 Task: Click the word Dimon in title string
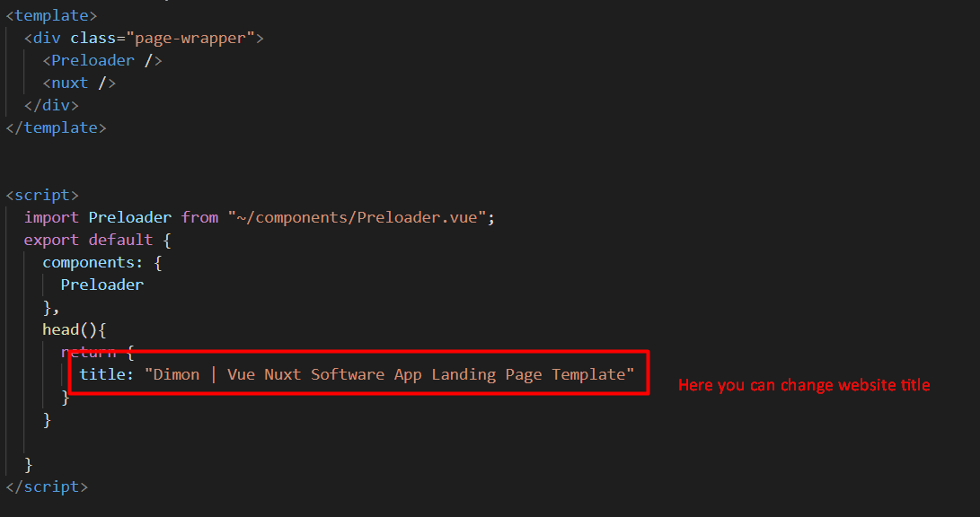pos(176,374)
